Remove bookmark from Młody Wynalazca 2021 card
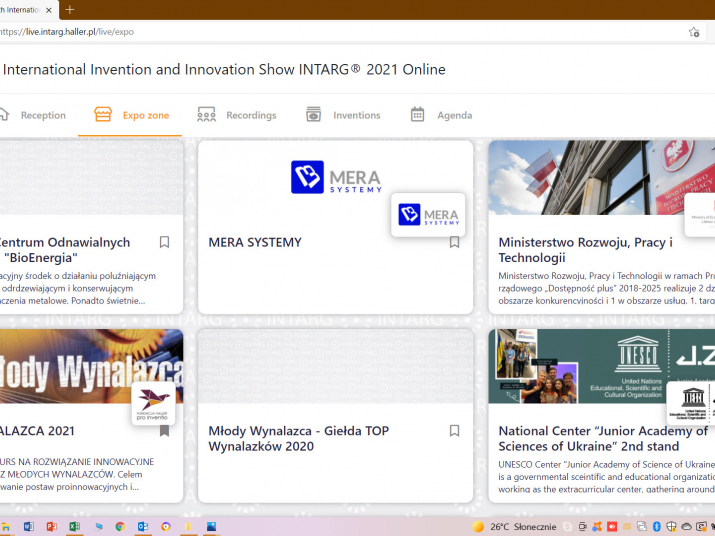Viewport: 715px width, 536px height. 165,431
